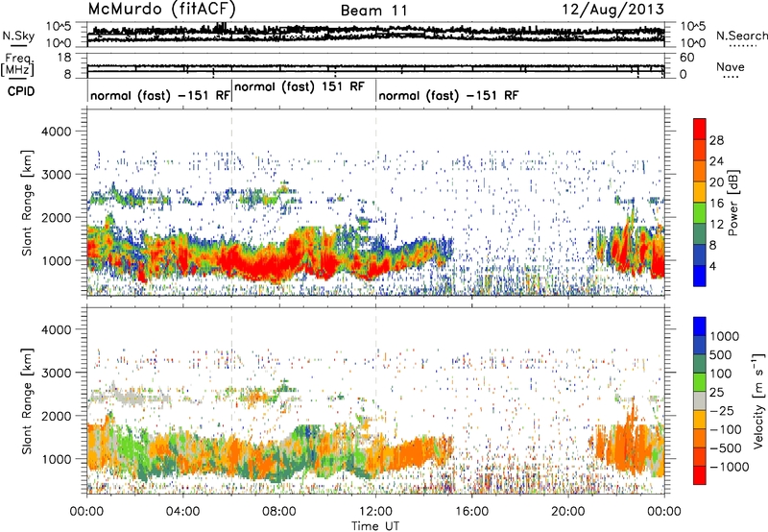
Task: Click the 'Power [dB]' colorbar label
Action: [x=732, y=203]
